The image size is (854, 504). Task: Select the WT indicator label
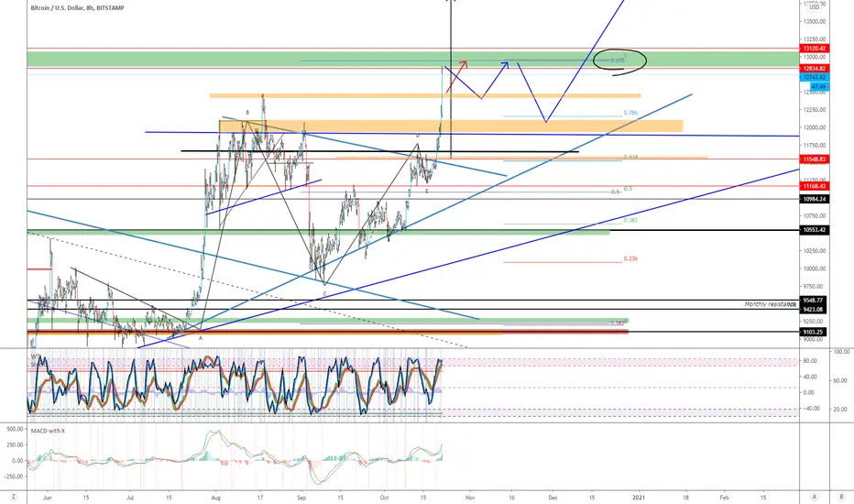pyautogui.click(x=34, y=356)
